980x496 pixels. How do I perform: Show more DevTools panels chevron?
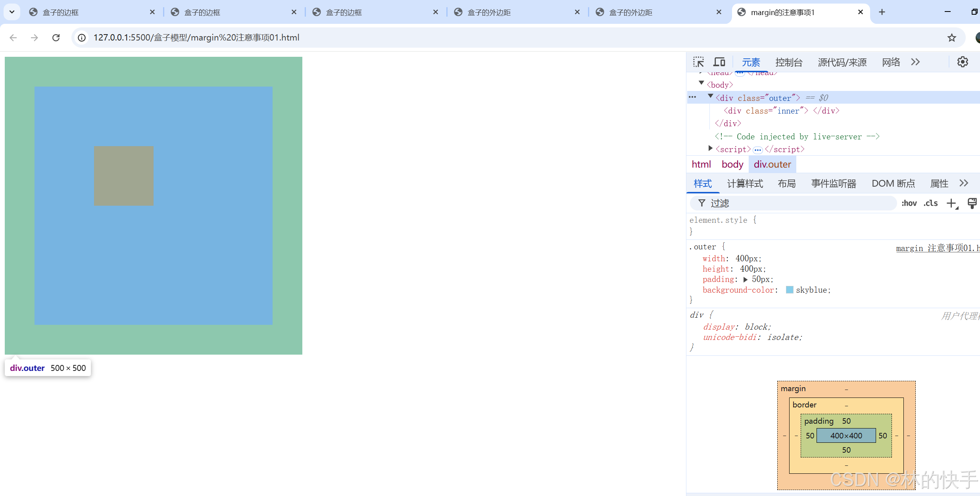(915, 62)
